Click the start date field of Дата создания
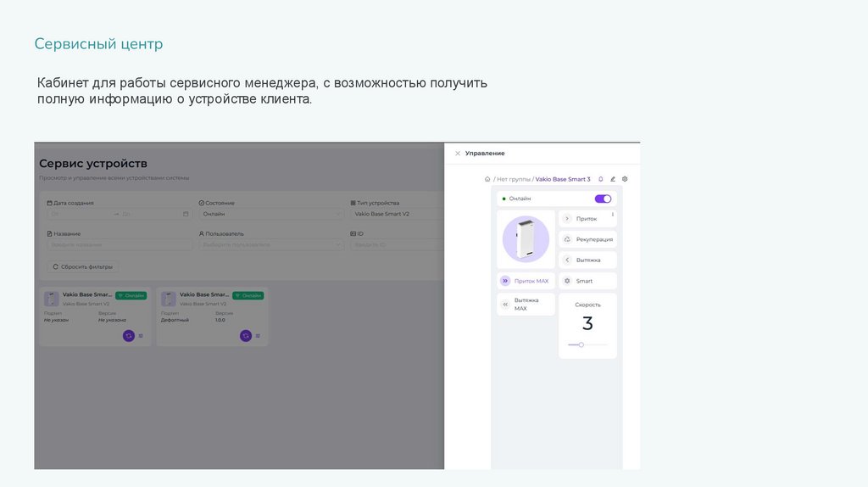This screenshot has height=487, width=868. (81, 214)
